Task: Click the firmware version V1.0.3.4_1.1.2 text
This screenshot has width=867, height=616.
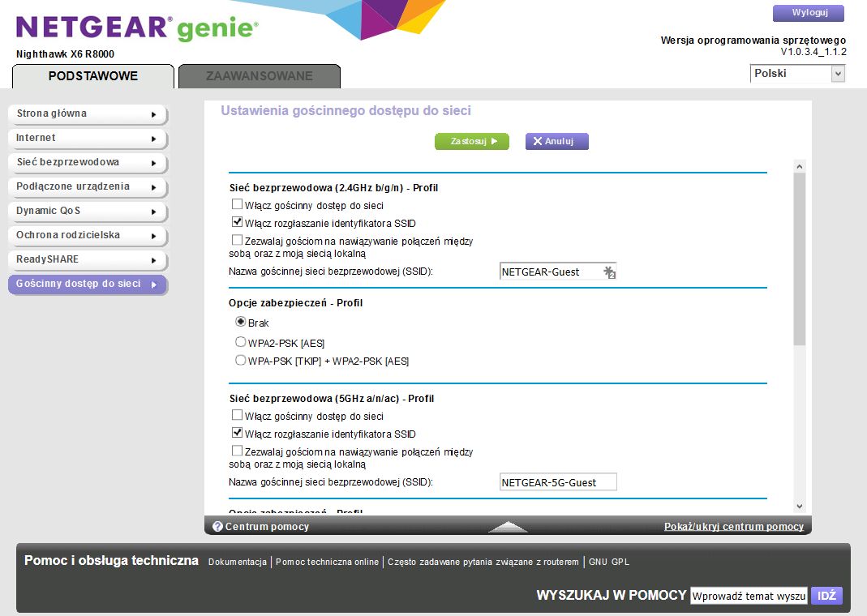Action: point(813,52)
